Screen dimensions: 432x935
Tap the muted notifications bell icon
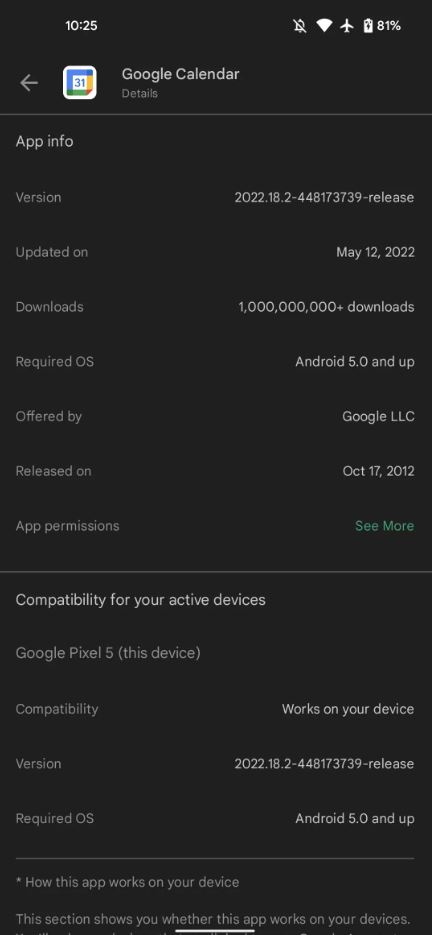point(300,26)
